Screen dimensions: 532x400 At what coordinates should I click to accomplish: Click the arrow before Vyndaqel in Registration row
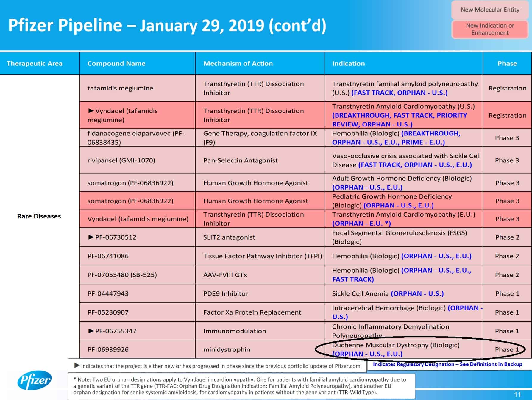pos(91,111)
